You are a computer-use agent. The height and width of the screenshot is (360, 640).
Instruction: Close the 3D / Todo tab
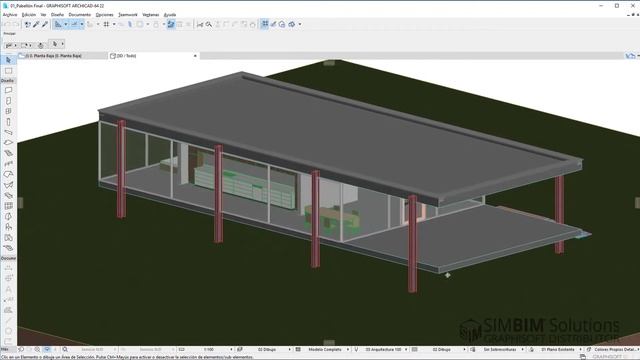(195, 56)
